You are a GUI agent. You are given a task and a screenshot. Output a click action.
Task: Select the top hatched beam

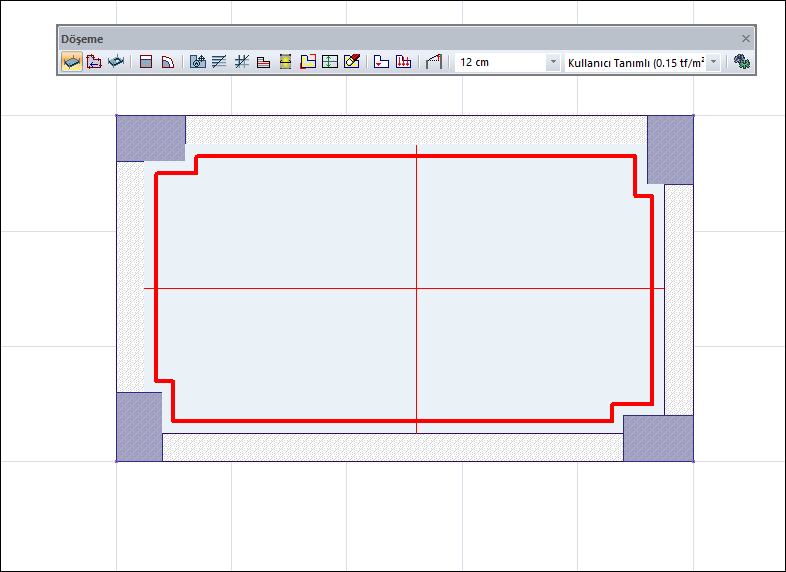416,130
